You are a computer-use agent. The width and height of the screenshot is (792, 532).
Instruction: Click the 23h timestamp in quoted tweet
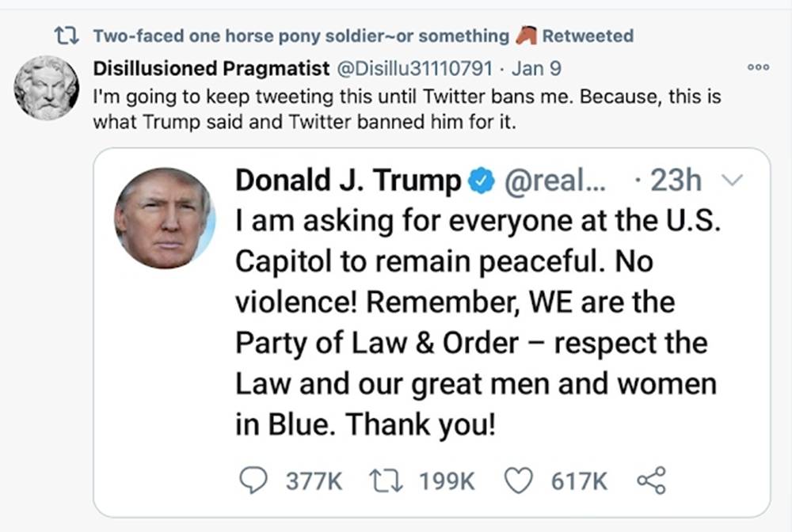pos(675,182)
